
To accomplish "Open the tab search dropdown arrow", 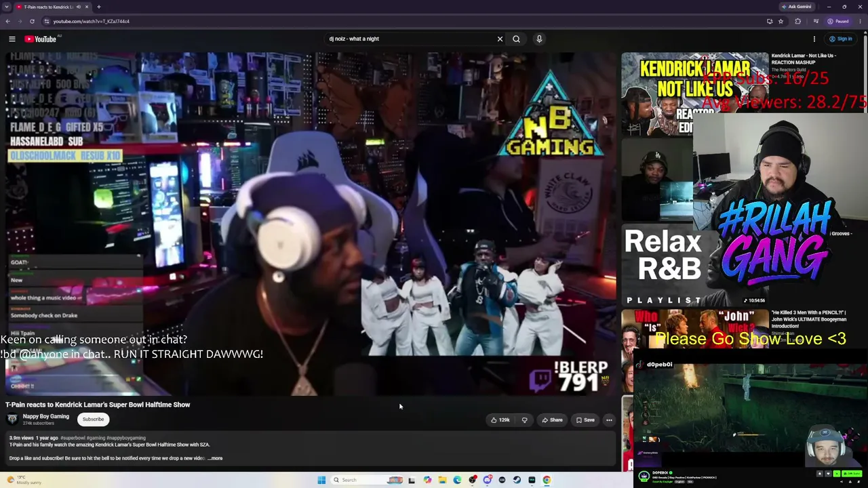I will pos(7,7).
